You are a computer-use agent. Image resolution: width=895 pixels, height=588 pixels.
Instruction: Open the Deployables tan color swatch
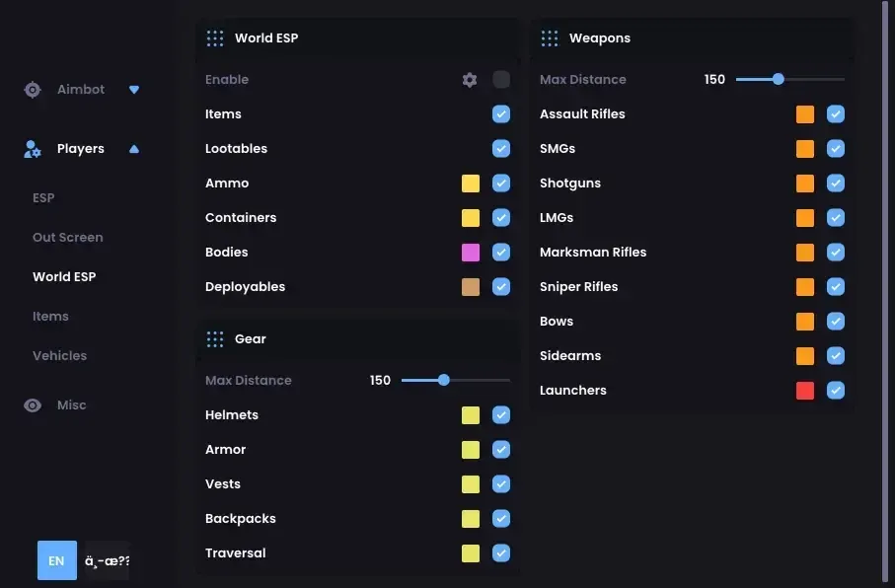(471, 287)
